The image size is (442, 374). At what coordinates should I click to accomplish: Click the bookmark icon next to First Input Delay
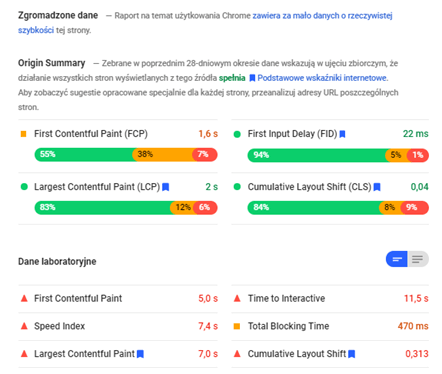coord(342,134)
